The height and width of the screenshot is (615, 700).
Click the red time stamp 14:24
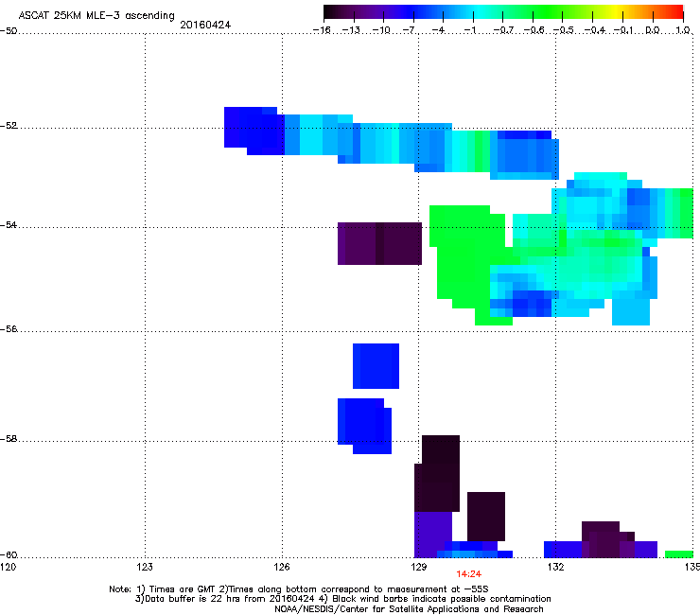pyautogui.click(x=469, y=574)
